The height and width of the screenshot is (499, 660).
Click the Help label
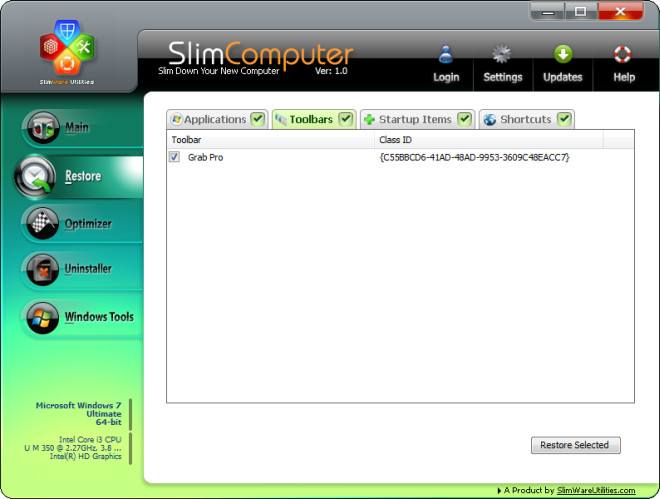pos(624,77)
